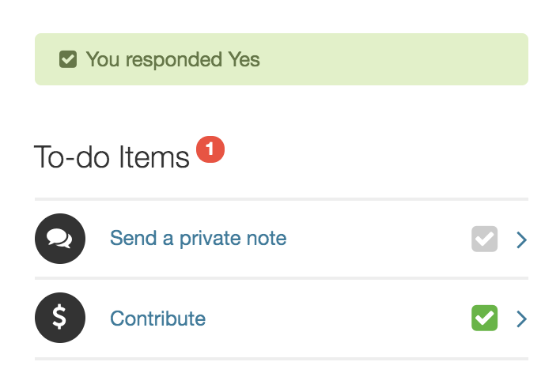Click the red notification badge showing 1

pyautogui.click(x=210, y=149)
